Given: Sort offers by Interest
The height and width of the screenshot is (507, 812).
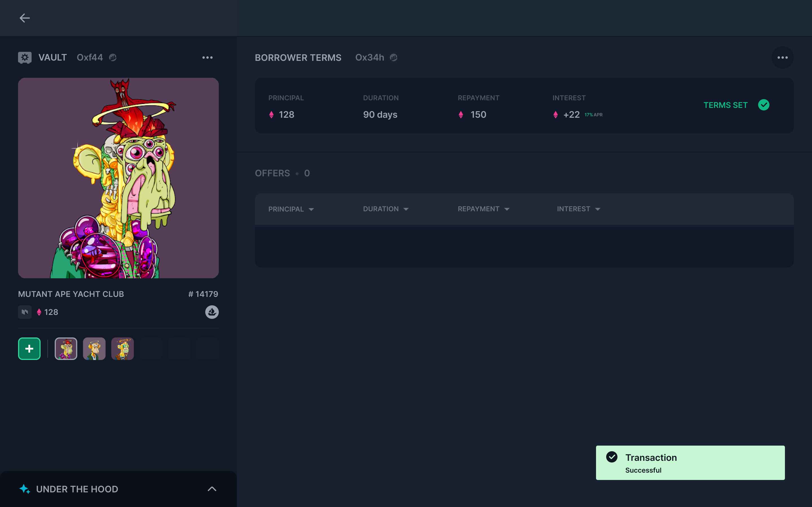Looking at the screenshot, I should 578,209.
